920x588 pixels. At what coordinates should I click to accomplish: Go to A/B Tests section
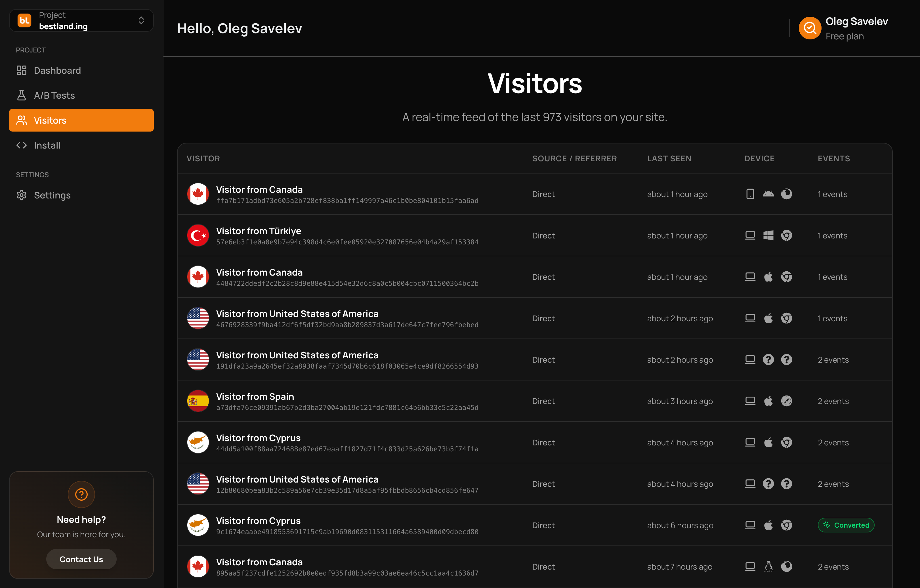coord(54,96)
